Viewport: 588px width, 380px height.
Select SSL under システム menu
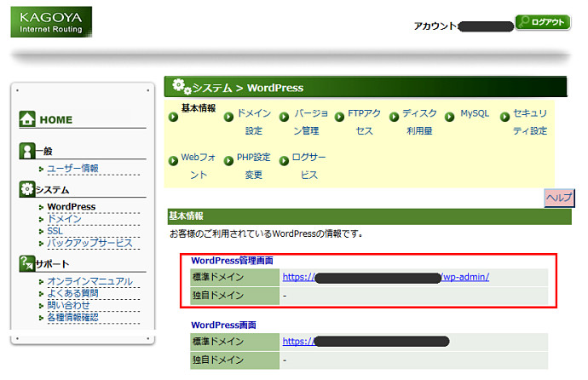tap(55, 231)
